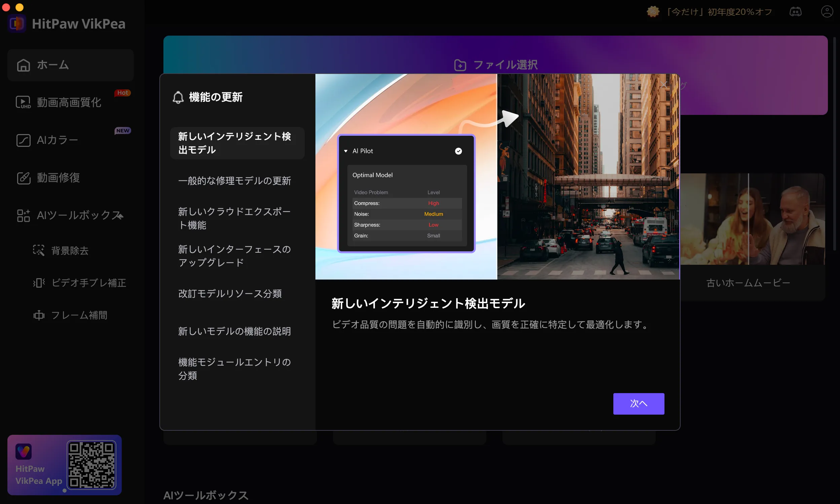Screen dimensions: 840x504
Task: Select 新しいインターフェースのアップグレード entry
Action: click(237, 256)
